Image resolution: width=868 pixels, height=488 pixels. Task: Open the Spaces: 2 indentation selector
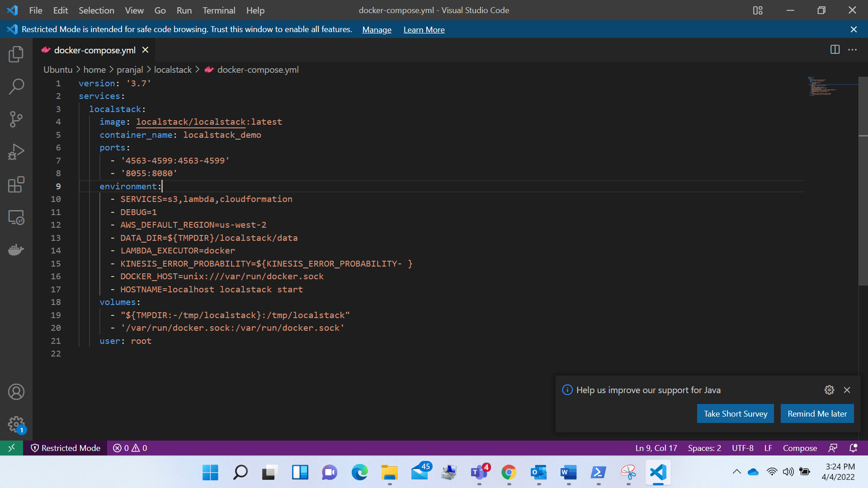(704, 448)
